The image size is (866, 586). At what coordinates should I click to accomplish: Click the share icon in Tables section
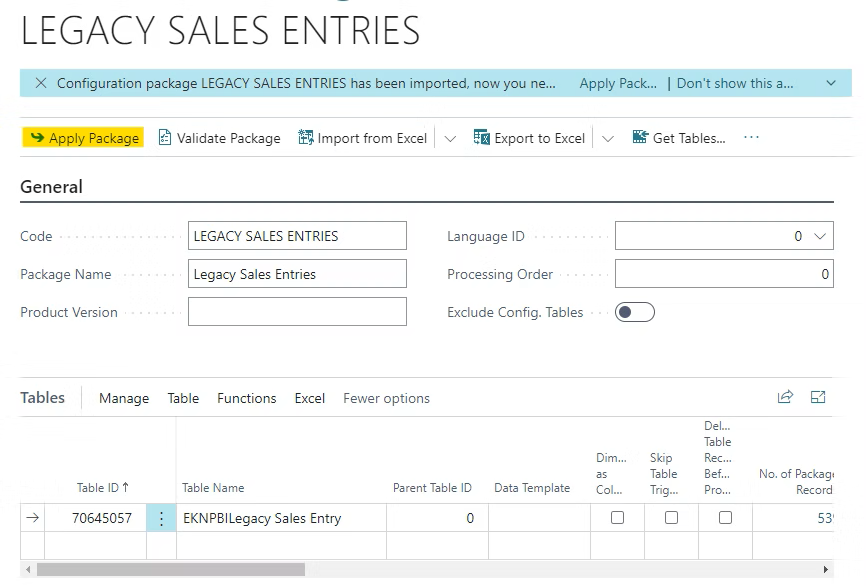(x=785, y=397)
